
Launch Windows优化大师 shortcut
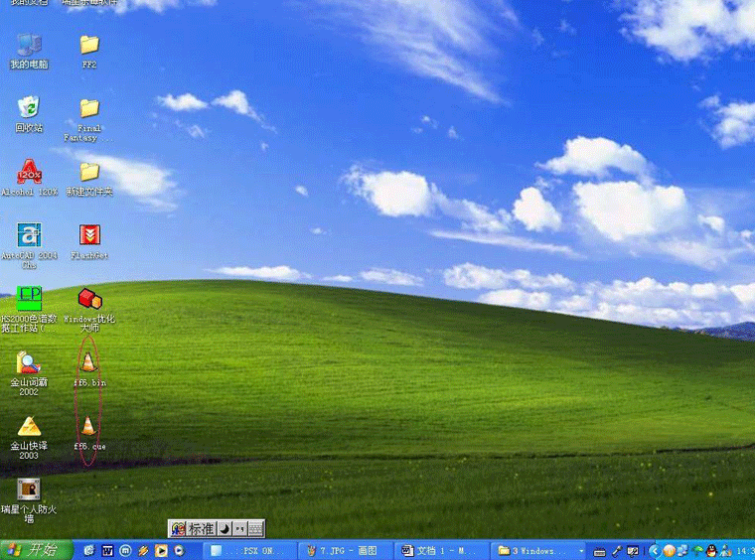(x=89, y=310)
